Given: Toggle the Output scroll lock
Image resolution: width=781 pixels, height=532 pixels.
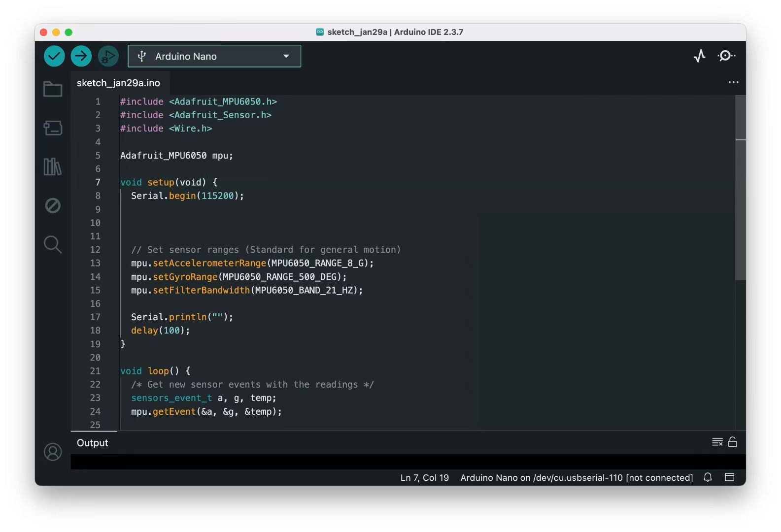Looking at the screenshot, I should 733,442.
